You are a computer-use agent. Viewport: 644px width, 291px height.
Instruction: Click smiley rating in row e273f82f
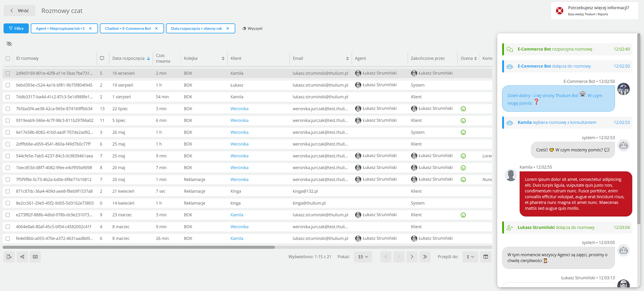click(463, 215)
